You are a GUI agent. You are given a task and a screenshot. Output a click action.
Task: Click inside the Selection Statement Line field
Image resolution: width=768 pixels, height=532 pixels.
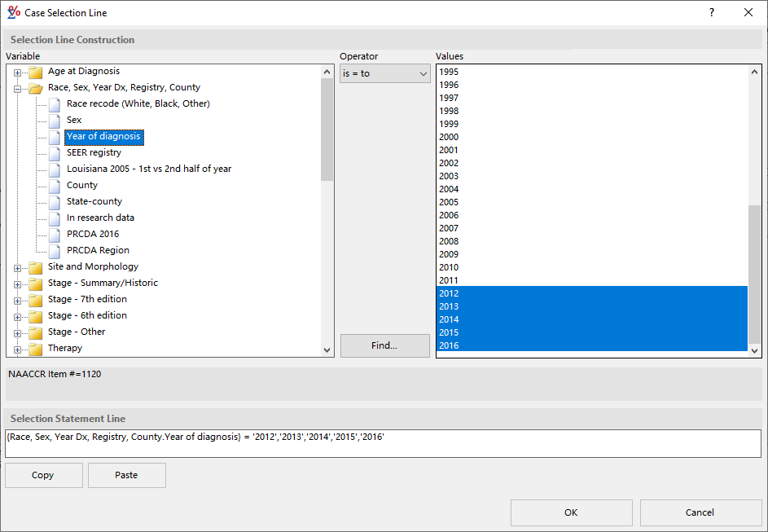pos(383,443)
